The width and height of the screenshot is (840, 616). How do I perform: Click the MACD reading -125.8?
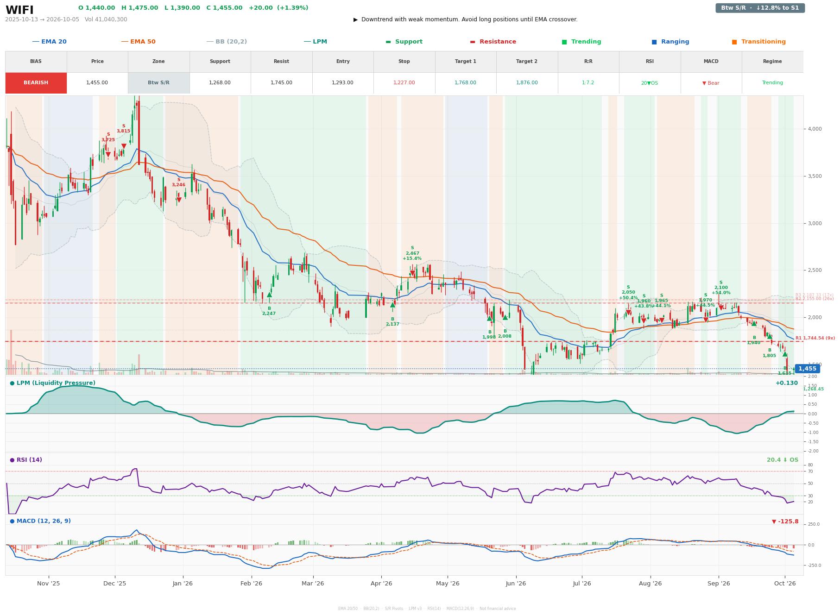click(785, 522)
